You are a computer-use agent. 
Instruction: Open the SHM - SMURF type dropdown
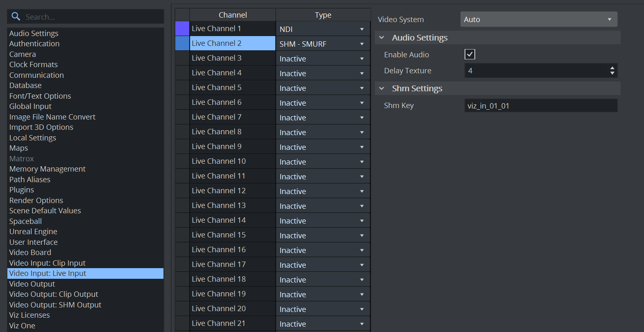click(322, 44)
